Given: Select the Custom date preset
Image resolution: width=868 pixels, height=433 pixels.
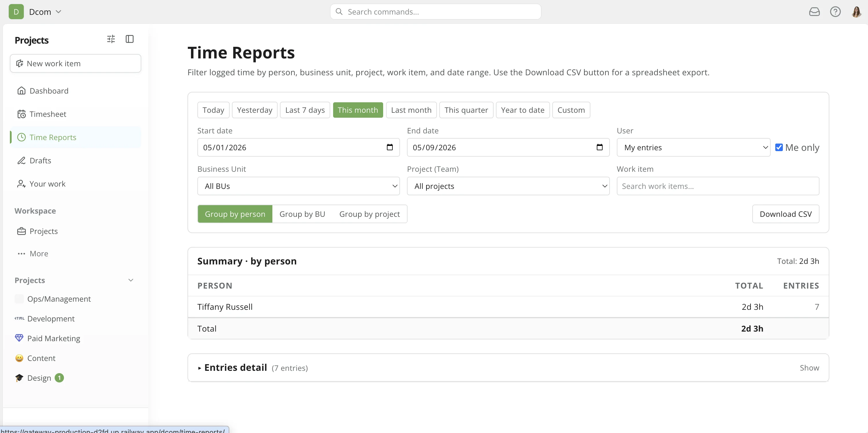Looking at the screenshot, I should coord(571,110).
